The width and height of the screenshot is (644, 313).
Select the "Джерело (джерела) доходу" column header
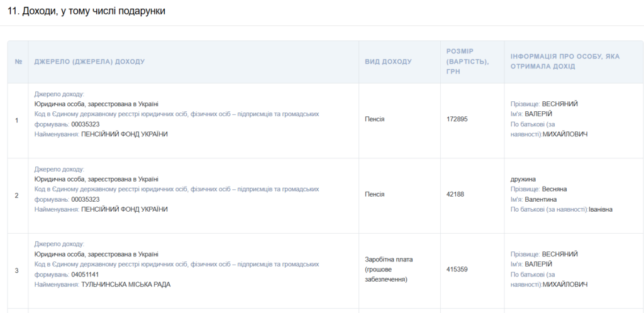(x=89, y=62)
